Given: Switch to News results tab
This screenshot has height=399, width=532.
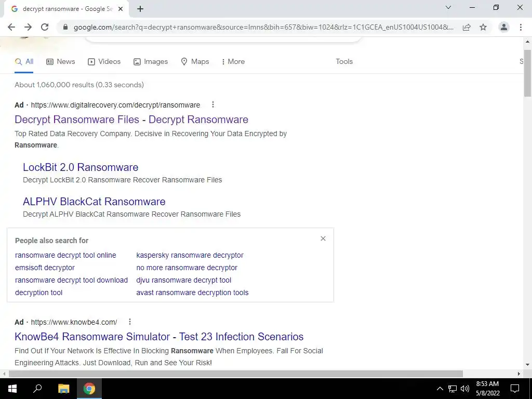Looking at the screenshot, I should pyautogui.click(x=61, y=62).
